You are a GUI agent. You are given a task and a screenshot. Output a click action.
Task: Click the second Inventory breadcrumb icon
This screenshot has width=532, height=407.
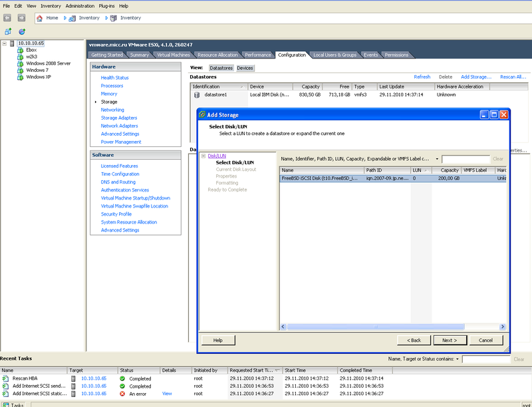click(x=114, y=19)
